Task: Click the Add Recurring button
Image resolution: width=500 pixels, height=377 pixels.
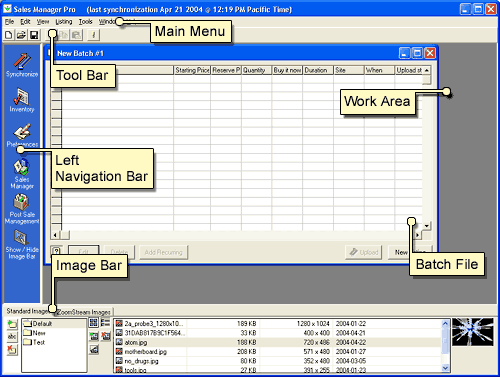Action: click(163, 252)
